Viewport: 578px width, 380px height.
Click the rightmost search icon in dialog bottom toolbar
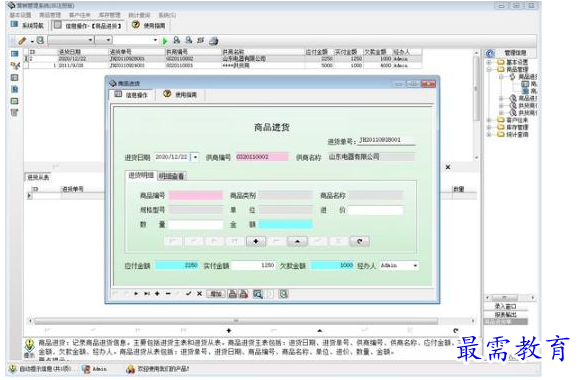(283, 294)
